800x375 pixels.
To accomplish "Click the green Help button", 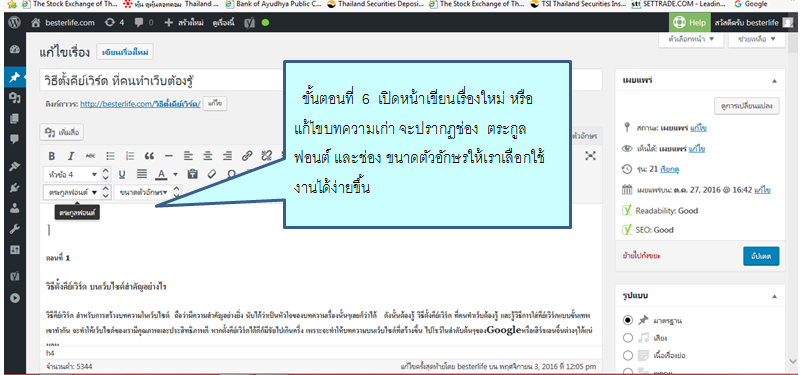I will tap(689, 22).
